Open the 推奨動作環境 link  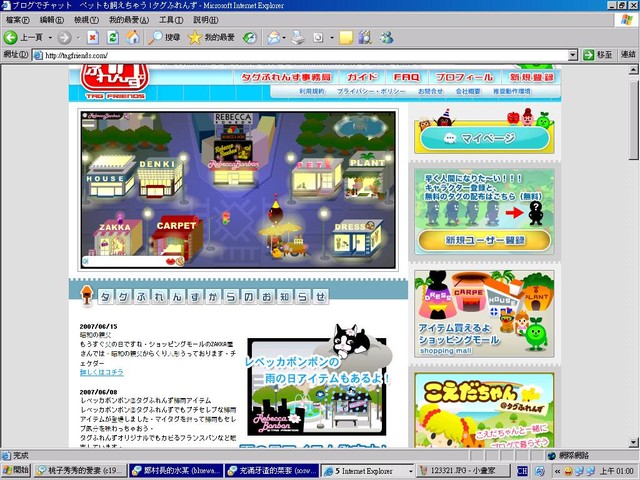[511, 91]
